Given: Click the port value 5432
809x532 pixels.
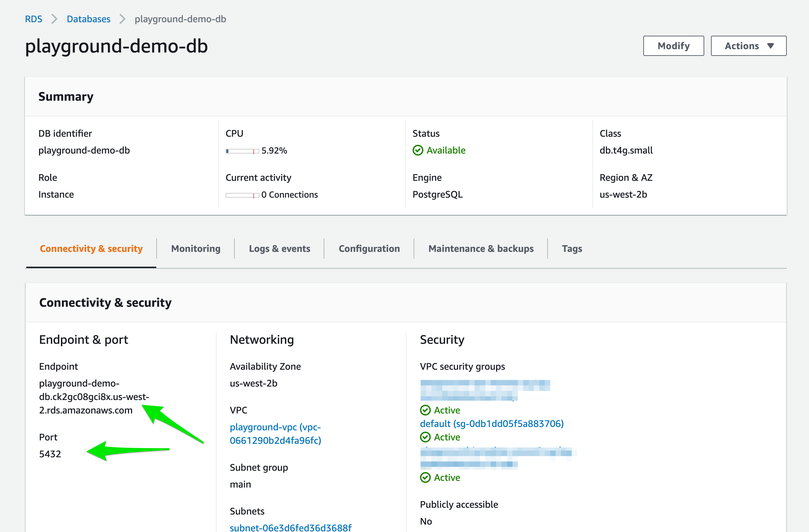Looking at the screenshot, I should tap(50, 454).
